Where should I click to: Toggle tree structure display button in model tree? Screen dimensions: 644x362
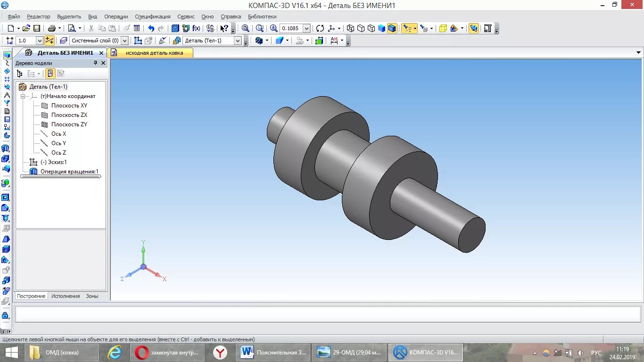tap(50, 74)
